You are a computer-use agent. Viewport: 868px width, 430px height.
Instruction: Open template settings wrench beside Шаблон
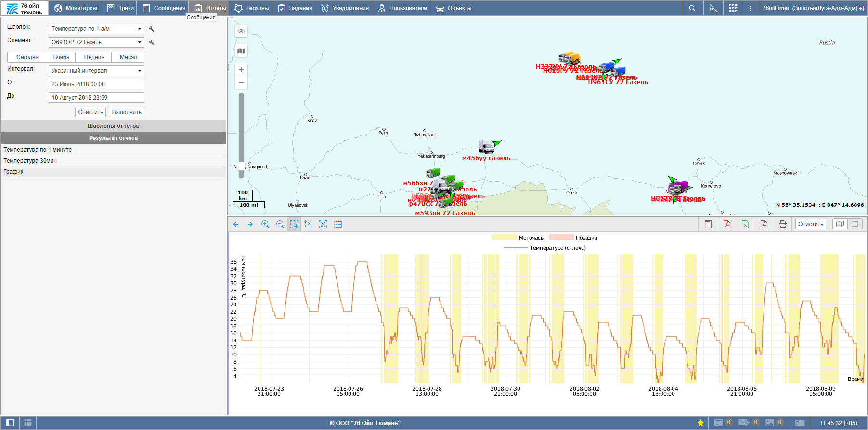pos(152,29)
